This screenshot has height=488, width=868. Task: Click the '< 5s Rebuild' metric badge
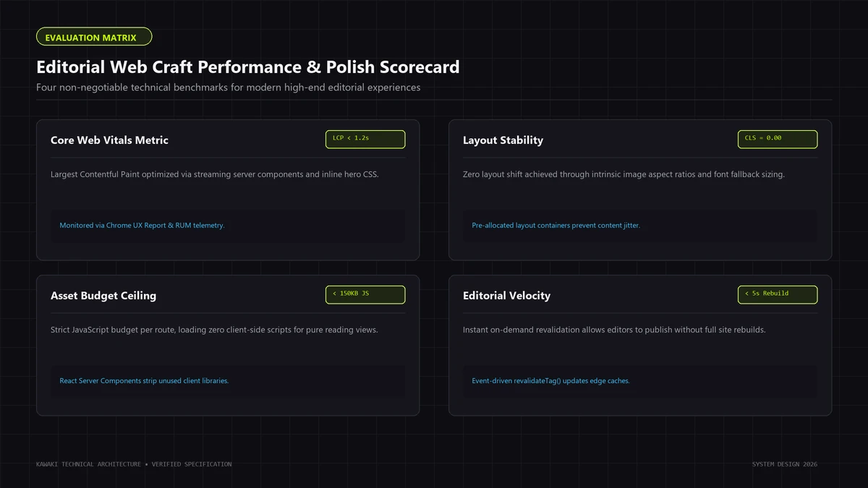(x=778, y=294)
